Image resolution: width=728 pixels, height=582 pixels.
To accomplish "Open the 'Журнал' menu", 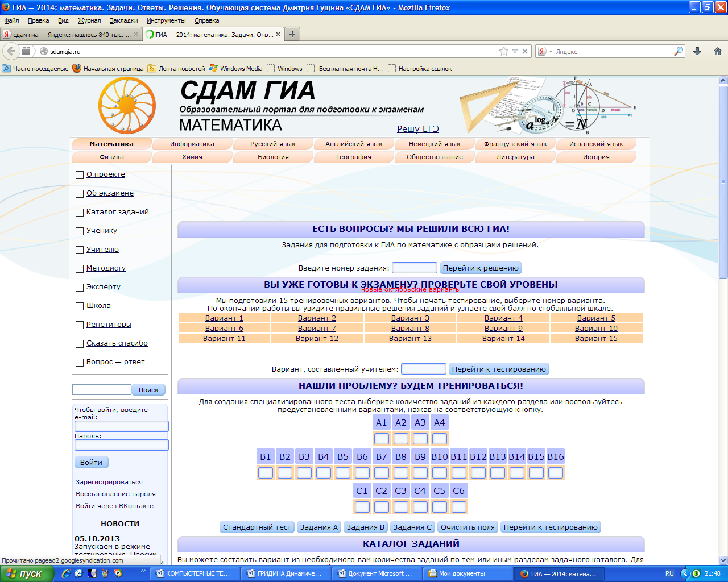I will click(x=89, y=20).
